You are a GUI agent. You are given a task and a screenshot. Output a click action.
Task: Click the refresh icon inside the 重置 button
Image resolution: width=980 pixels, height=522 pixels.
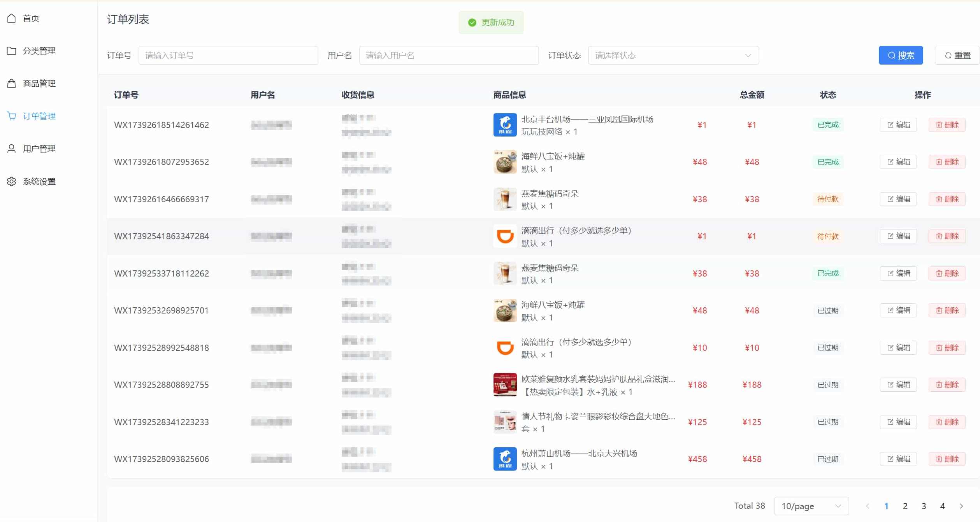(x=948, y=55)
